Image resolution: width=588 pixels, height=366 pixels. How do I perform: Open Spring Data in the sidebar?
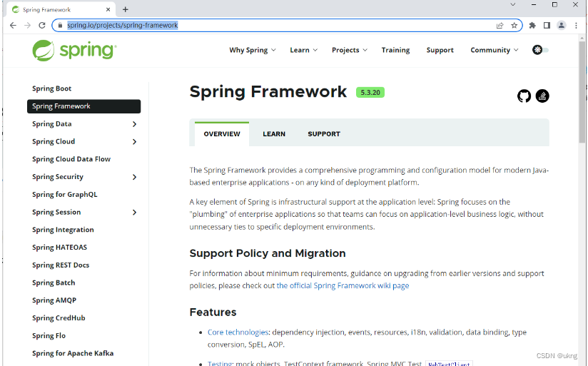[x=52, y=123]
